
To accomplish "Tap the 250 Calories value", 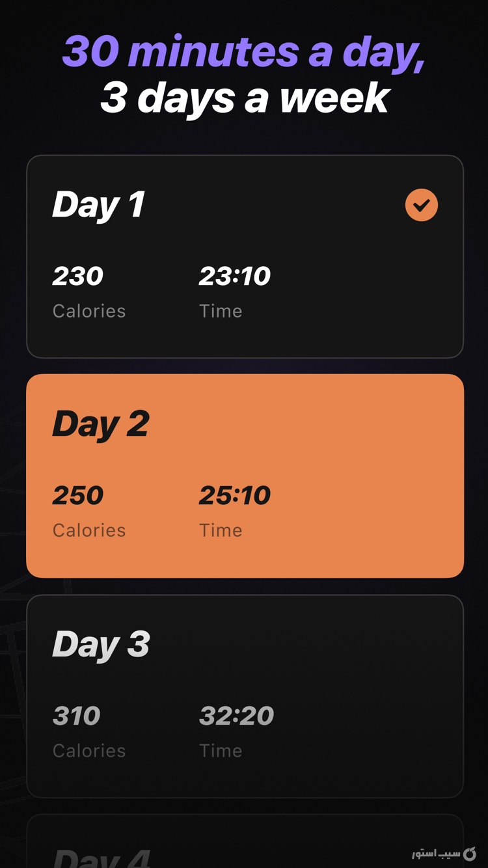I will 78,496.
